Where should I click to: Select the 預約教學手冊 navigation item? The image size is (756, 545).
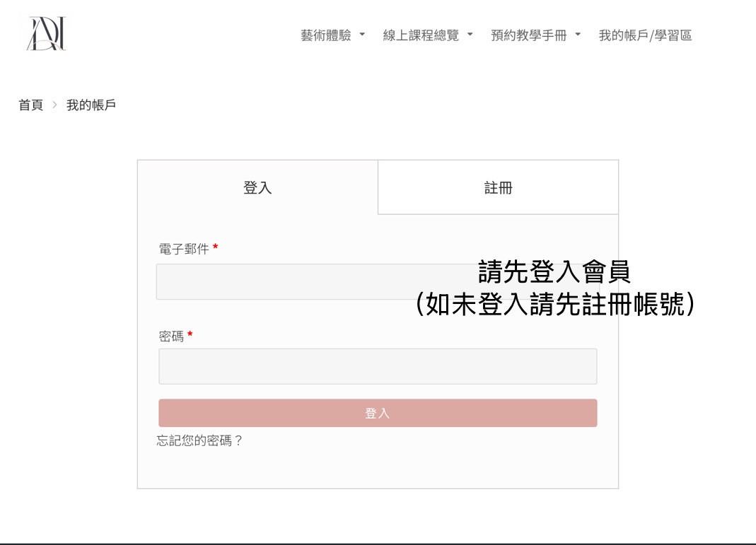pos(528,35)
